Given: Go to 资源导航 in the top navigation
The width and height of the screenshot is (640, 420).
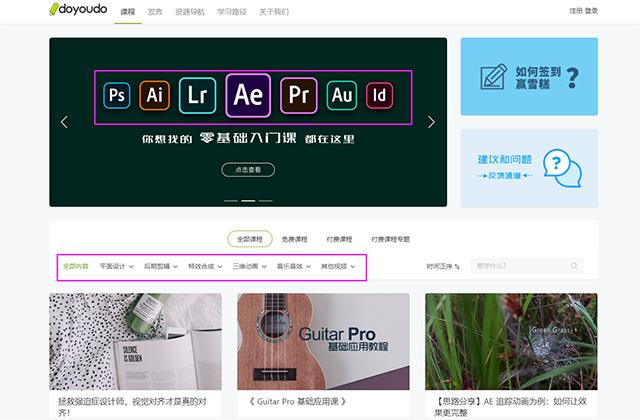Looking at the screenshot, I should point(190,12).
